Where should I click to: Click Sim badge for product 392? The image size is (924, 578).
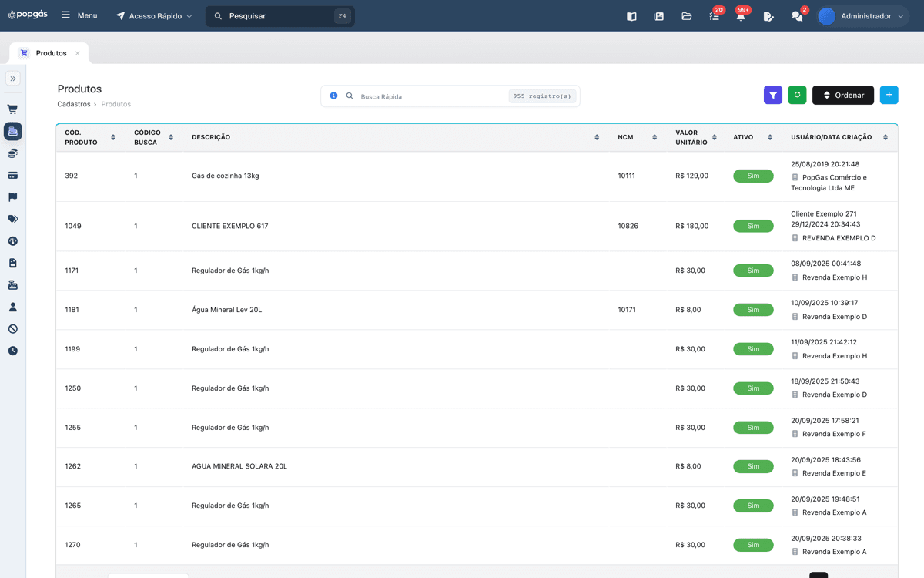(753, 176)
